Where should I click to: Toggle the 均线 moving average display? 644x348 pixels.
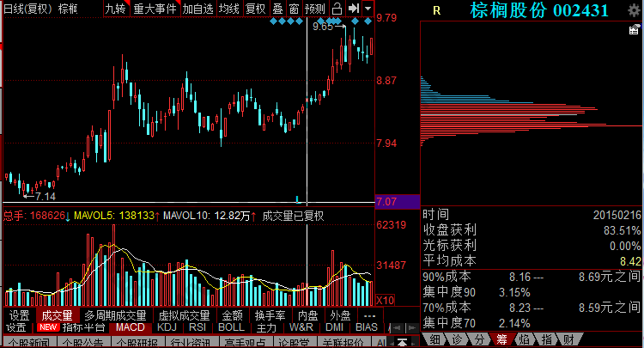pos(228,9)
